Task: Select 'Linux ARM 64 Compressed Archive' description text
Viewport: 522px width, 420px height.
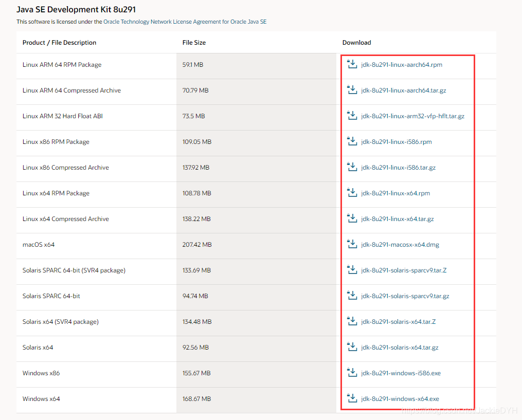Action: pyautogui.click(x=71, y=90)
